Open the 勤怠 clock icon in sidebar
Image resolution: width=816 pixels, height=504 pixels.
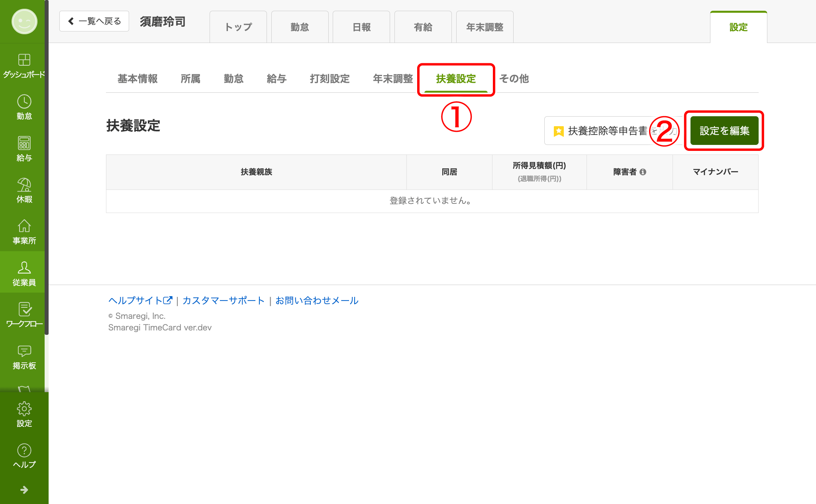tap(24, 102)
